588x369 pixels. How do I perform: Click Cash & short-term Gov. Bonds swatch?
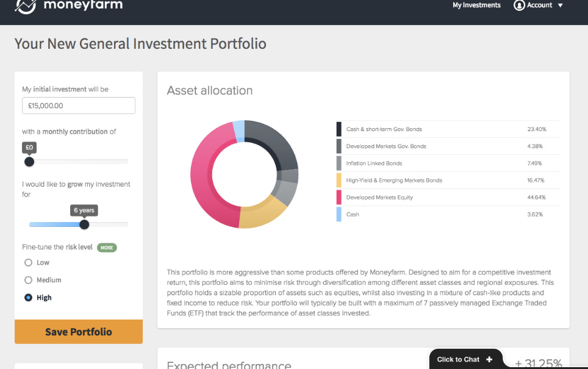point(339,129)
